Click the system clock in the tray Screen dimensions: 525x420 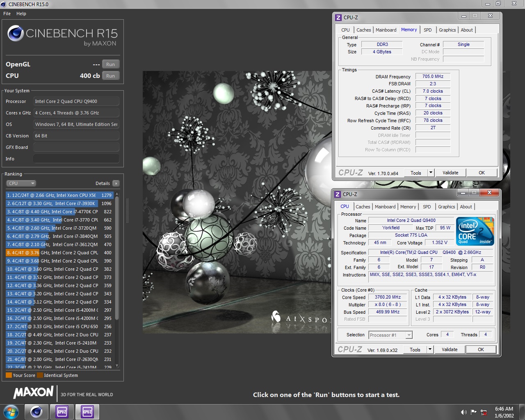pos(504,412)
